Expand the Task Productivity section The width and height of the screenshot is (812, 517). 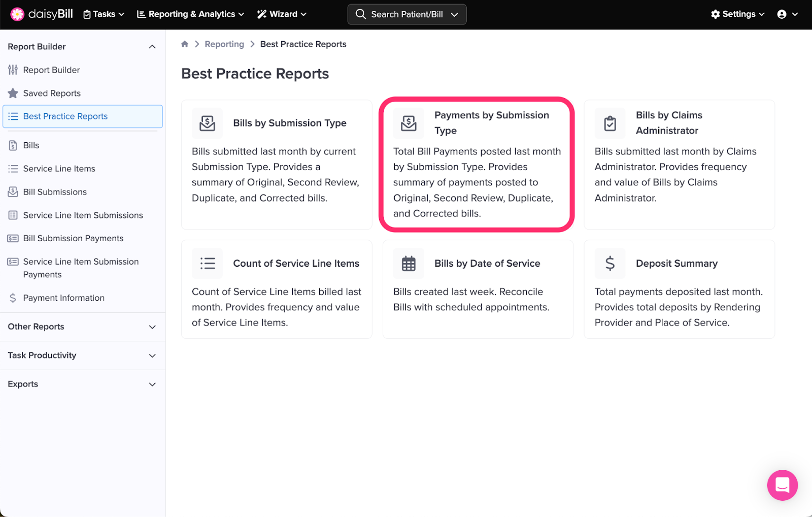click(152, 356)
